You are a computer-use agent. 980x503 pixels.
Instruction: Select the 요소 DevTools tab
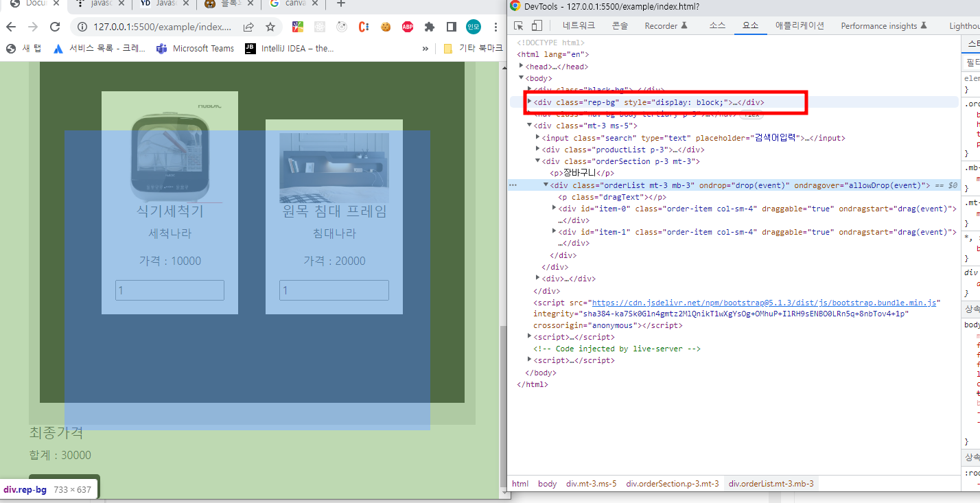[x=751, y=26]
